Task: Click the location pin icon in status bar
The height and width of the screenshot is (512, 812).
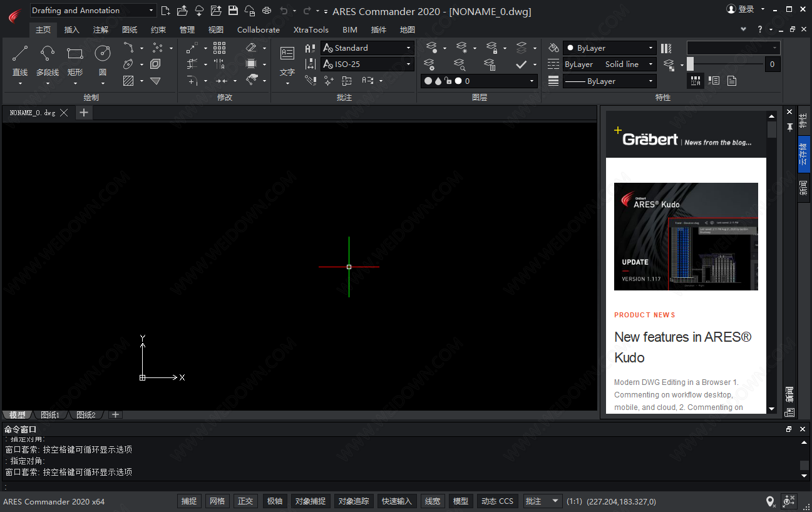Action: (771, 501)
